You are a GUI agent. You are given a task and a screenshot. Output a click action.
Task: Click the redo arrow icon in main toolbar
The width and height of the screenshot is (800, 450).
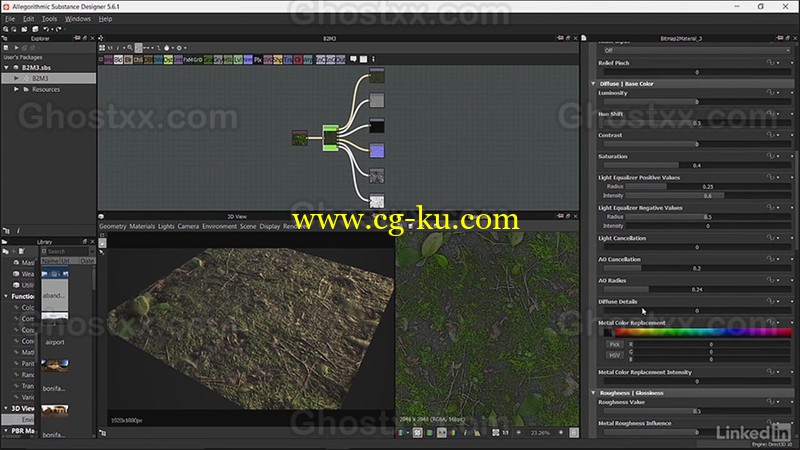pyautogui.click(x=58, y=29)
